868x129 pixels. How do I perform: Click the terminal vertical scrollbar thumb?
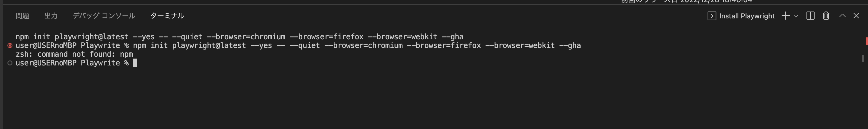tap(862, 58)
